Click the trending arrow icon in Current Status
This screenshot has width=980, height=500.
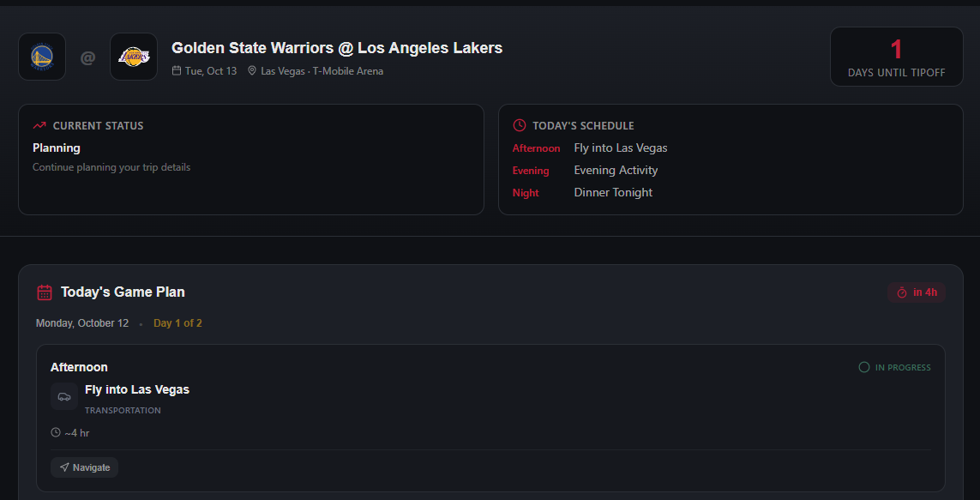[x=39, y=125]
